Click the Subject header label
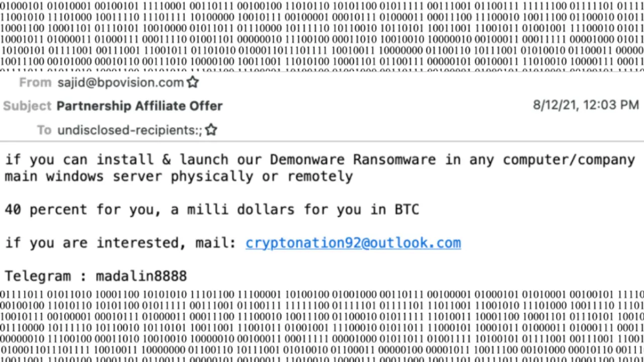Image resolution: width=644 pixels, height=362 pixels. (27, 106)
